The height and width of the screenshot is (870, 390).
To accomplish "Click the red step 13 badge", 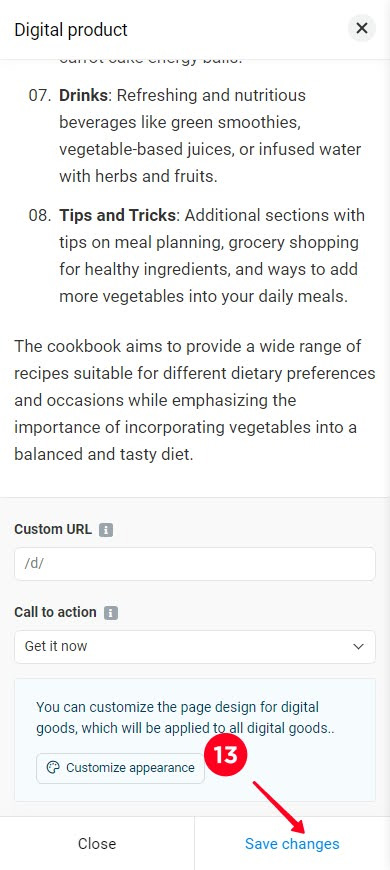I will coord(226,755).
